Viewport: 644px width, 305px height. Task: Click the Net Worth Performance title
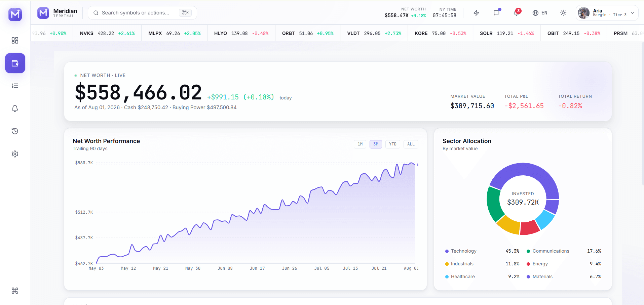pos(106,141)
